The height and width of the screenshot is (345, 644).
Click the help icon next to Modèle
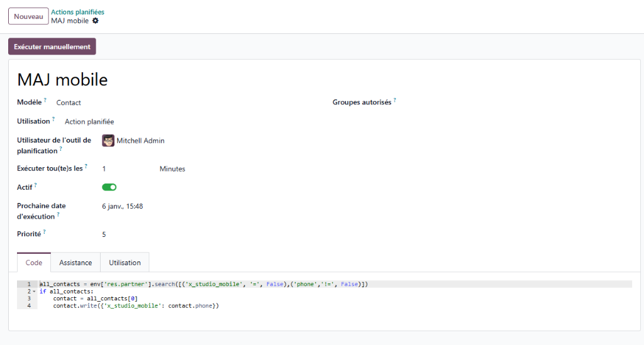point(45,100)
